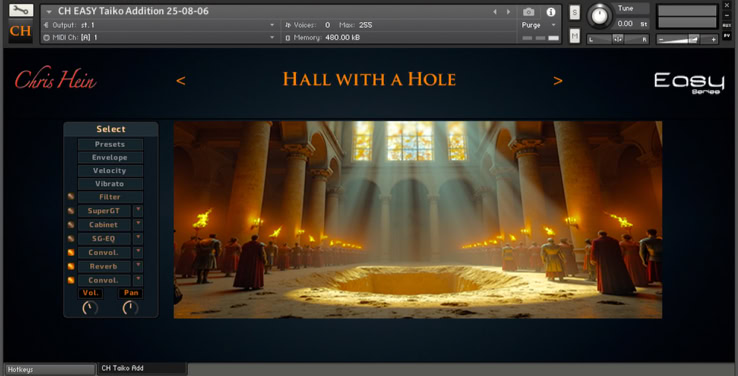Open the Presets page
This screenshot has height=376, width=738.
click(110, 144)
